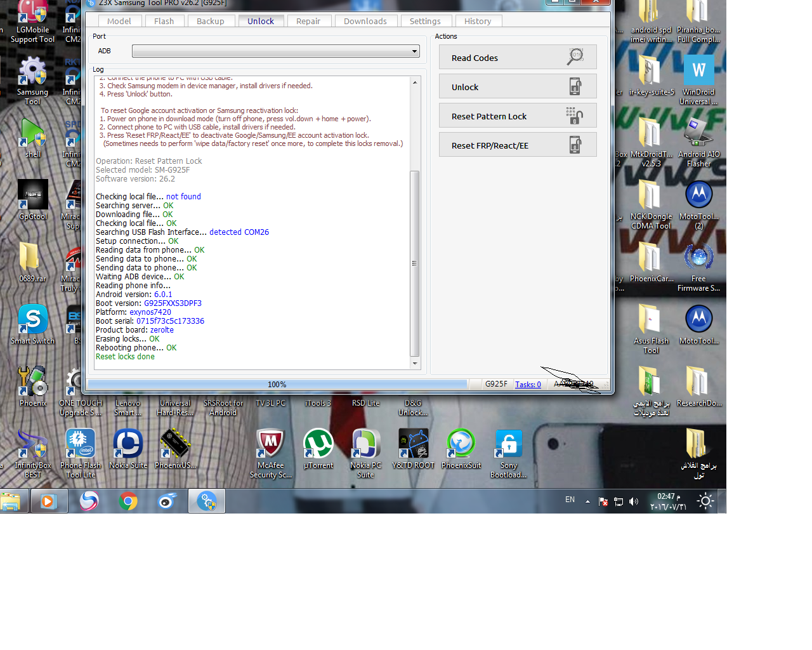Click the log vertical scrollbar thumb

415,263
